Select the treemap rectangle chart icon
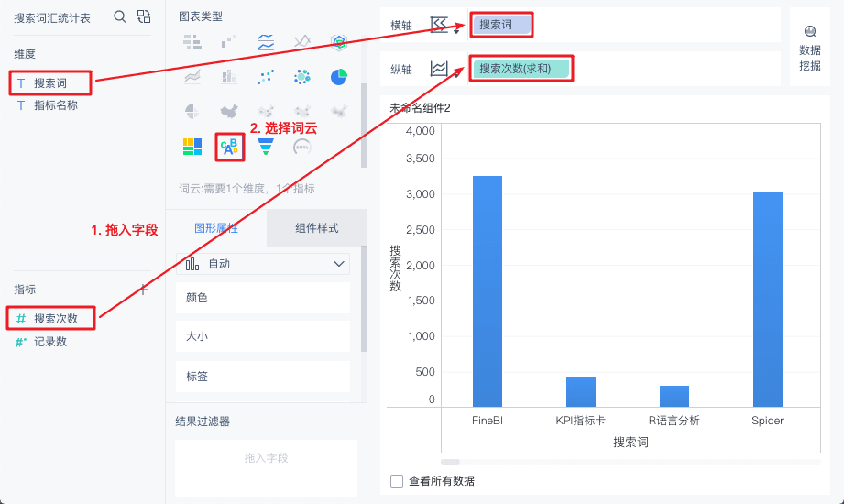The width and height of the screenshot is (844, 504). point(192,147)
